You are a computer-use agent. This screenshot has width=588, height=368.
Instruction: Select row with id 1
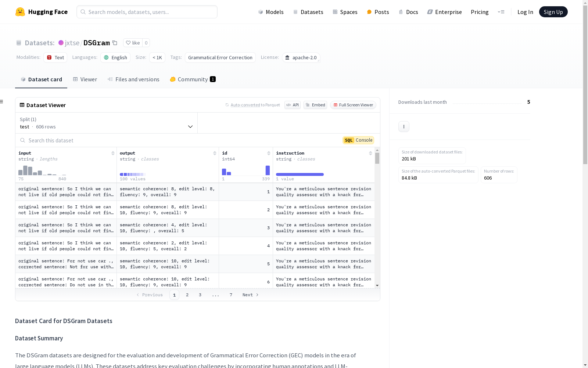point(195,192)
